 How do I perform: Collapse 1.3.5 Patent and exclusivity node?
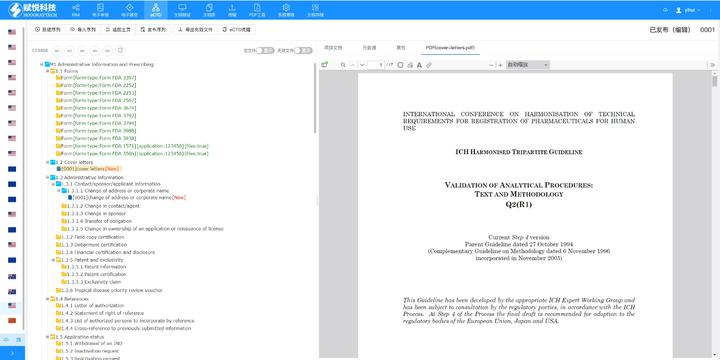[53, 260]
